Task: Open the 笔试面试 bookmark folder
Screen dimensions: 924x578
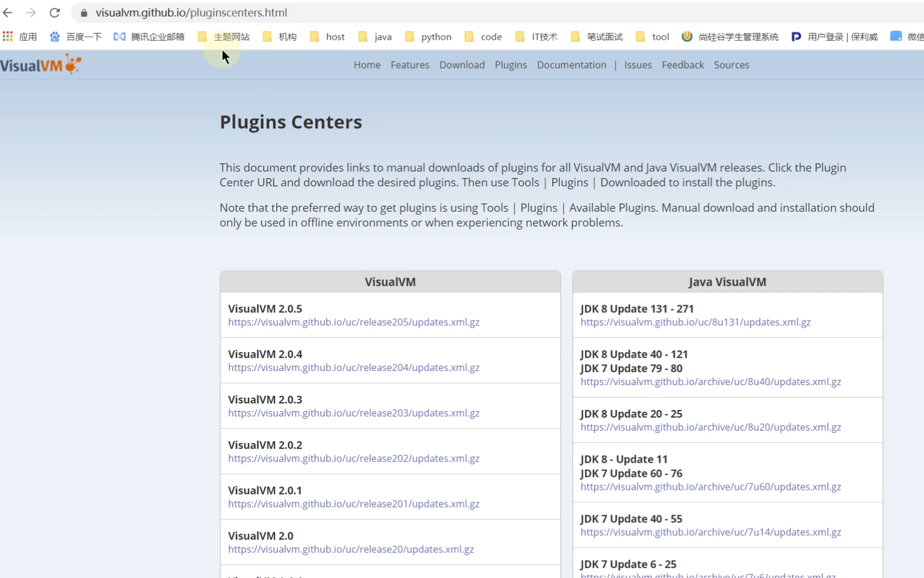Action: pos(597,37)
